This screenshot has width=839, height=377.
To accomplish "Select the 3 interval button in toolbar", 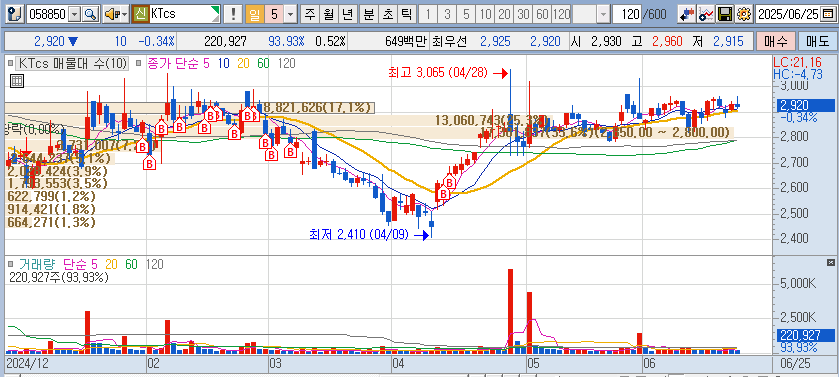I will pos(447,14).
